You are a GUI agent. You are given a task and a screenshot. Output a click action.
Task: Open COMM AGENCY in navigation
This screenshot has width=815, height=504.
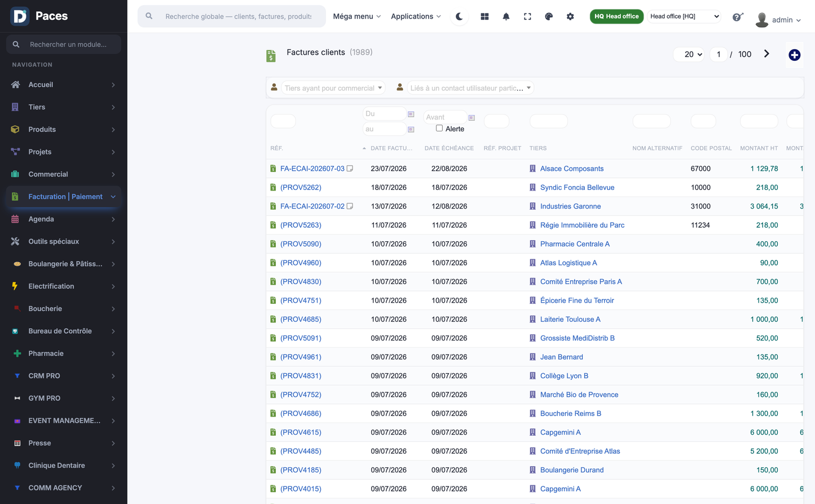[64, 488]
